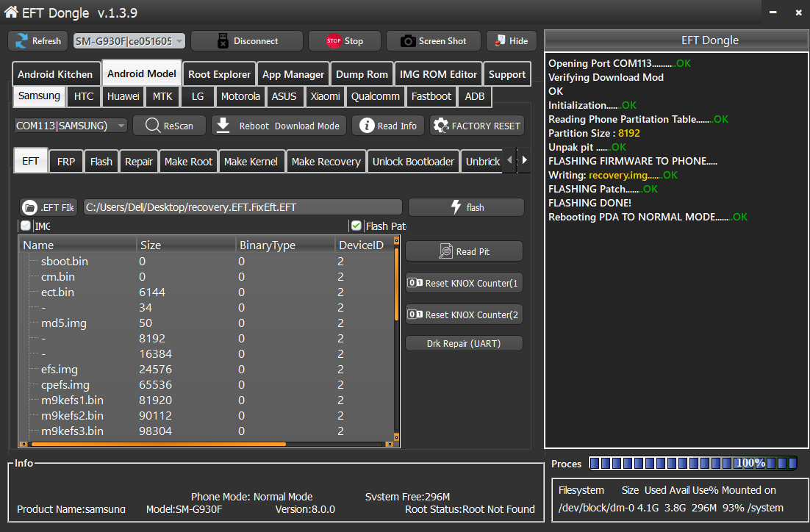Select the Huawei brand tab

123,96
